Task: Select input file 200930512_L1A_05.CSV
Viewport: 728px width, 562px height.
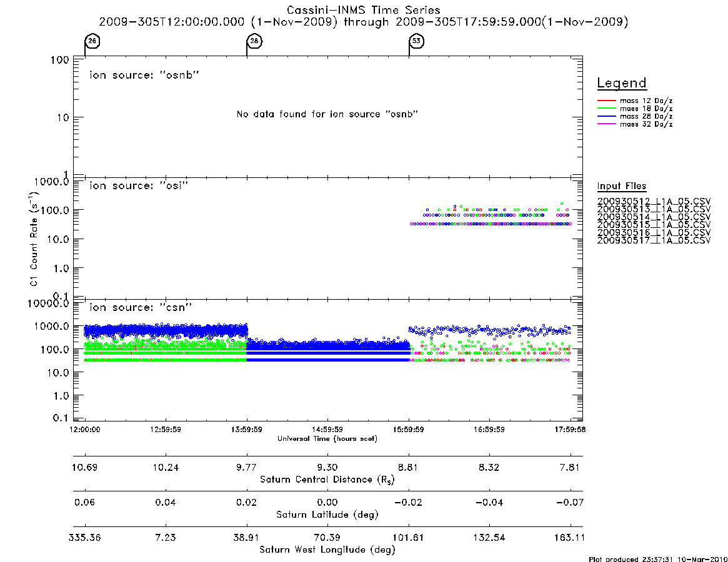Action: point(654,202)
